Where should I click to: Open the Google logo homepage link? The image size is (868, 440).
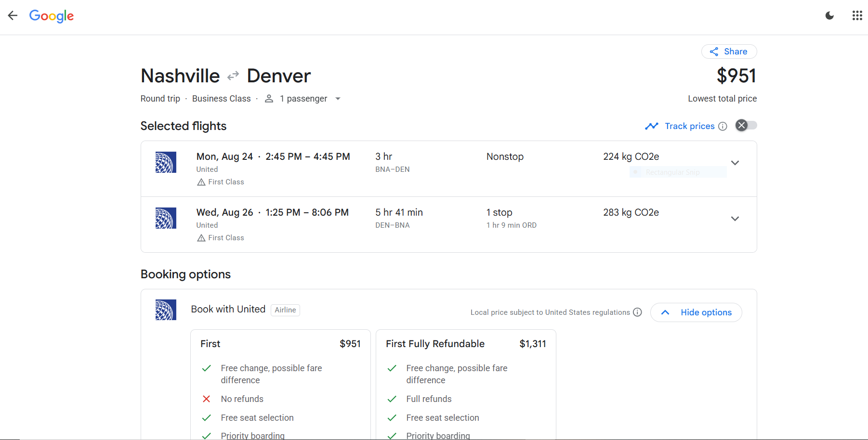pos(52,16)
